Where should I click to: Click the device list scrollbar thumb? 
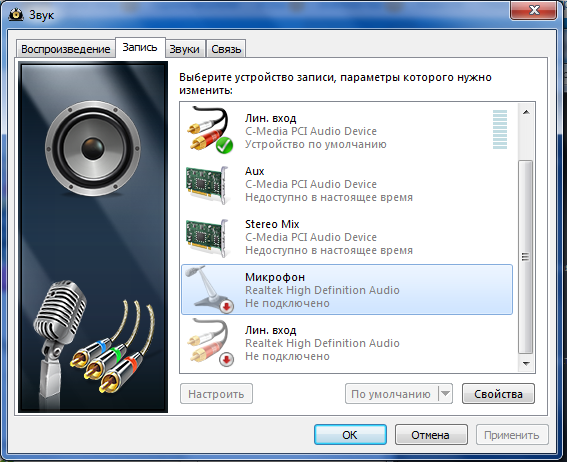[526, 257]
